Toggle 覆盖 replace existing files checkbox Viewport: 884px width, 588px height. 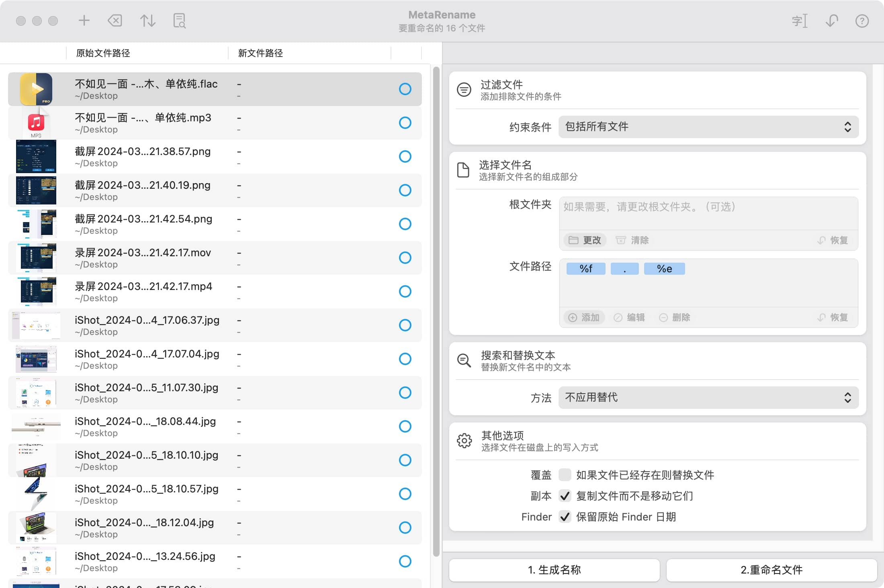tap(565, 475)
